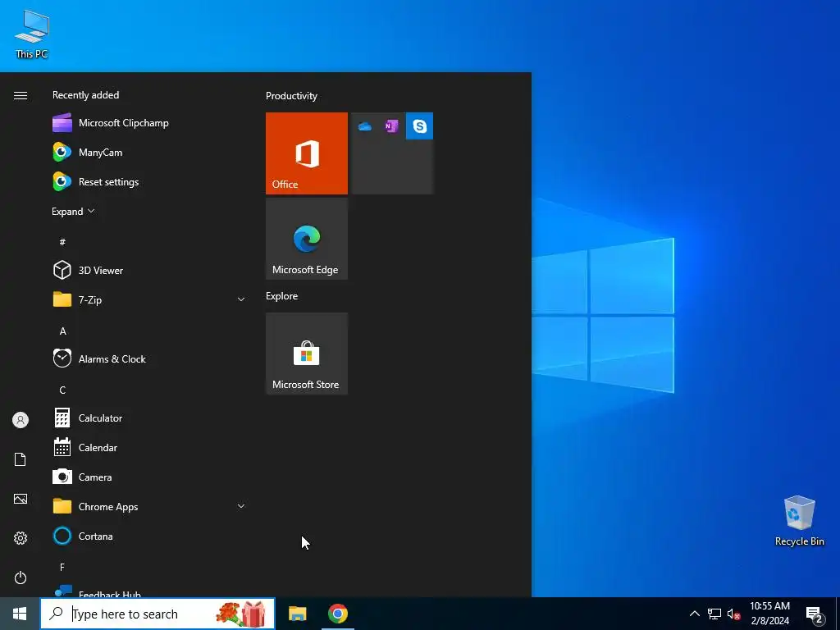Open the Skype small tile
840x630 pixels.
click(419, 126)
